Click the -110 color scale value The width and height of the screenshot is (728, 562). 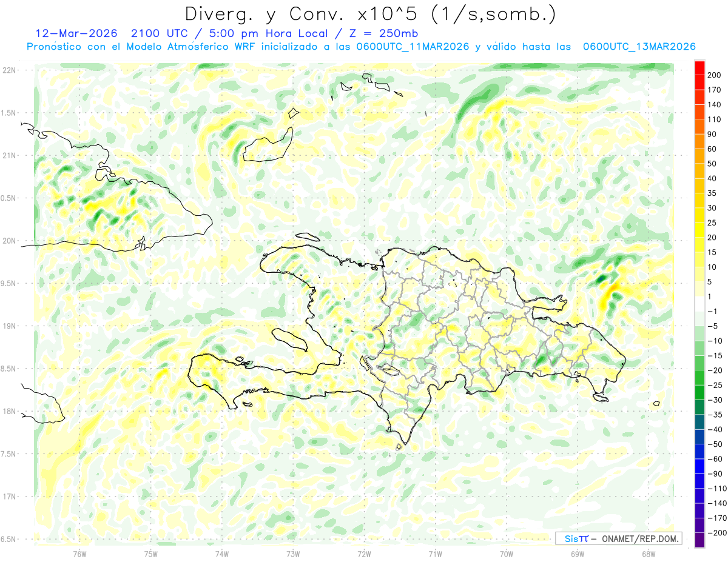point(718,488)
